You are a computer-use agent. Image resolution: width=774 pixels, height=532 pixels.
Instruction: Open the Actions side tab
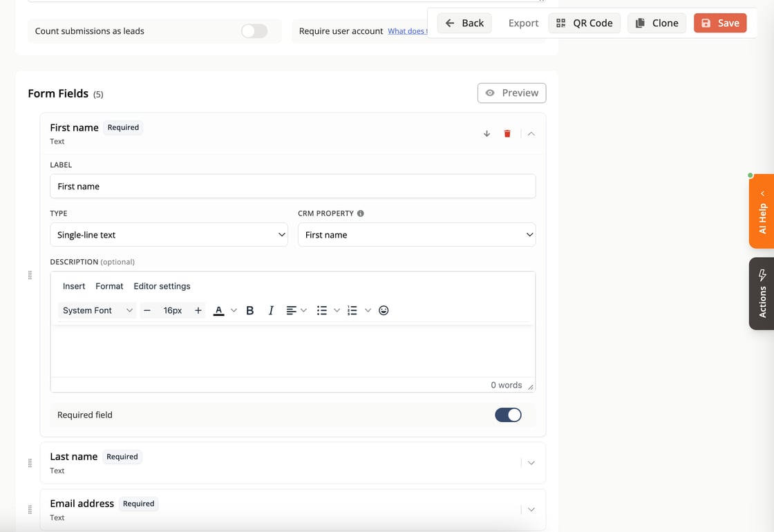pos(762,294)
